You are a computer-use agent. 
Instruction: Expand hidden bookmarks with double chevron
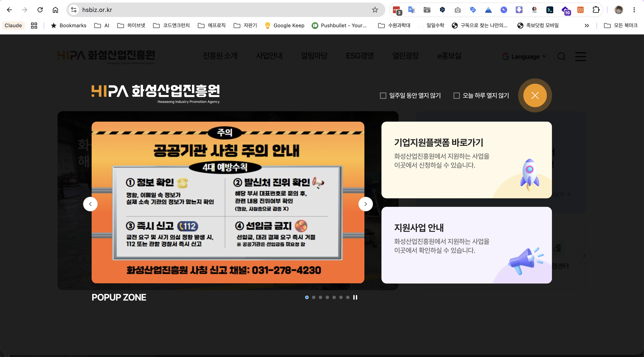point(586,25)
